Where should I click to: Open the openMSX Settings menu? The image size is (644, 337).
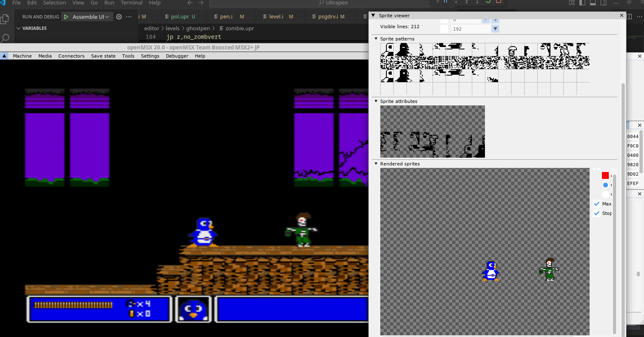150,56
